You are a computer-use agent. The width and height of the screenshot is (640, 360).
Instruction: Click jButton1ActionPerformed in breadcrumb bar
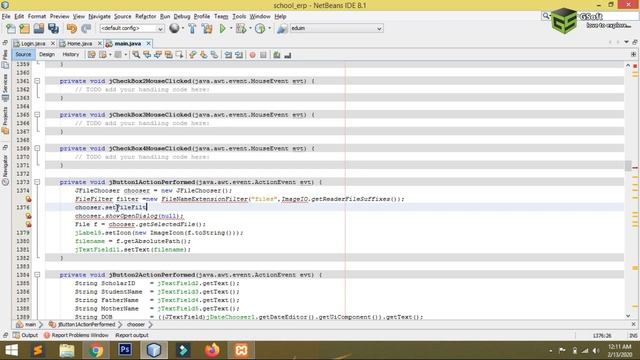[82, 324]
